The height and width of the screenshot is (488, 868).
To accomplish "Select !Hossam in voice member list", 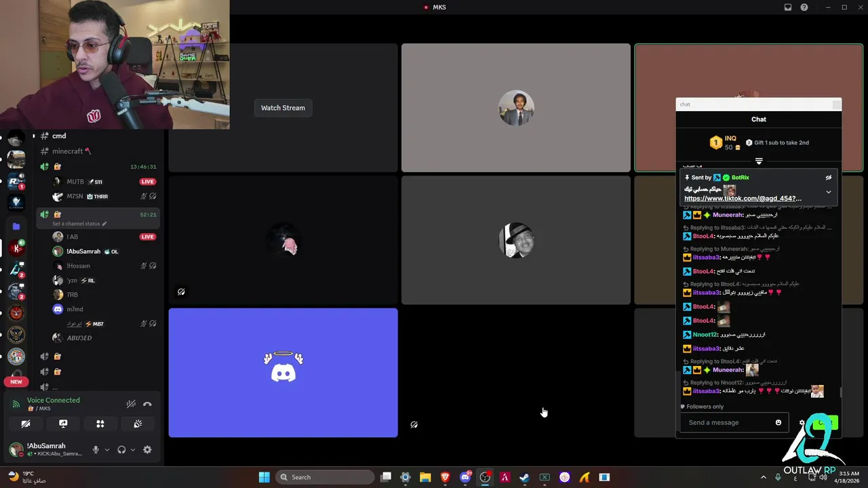I will click(78, 266).
